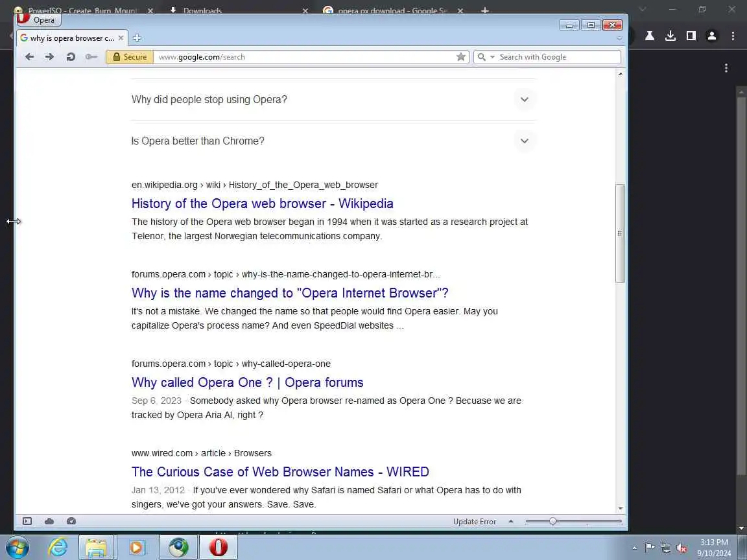The width and height of the screenshot is (747, 560).
Task: Click the Opera Turbo speedometer icon
Action: point(71,521)
